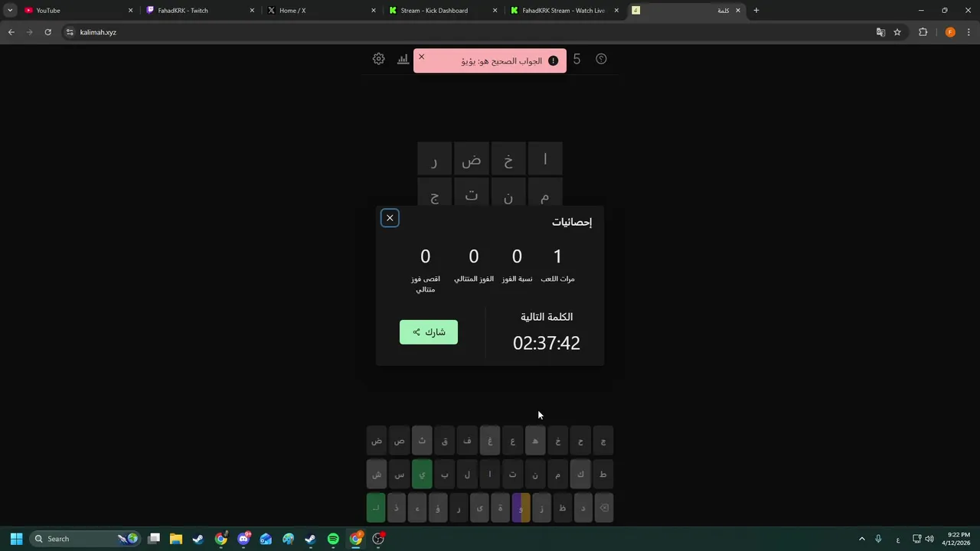Screen dimensions: 980x551
Task: Open the Windows Start menu
Action: (16, 539)
